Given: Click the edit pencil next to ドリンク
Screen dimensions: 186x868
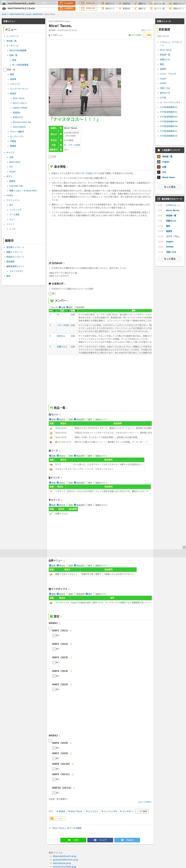Looking at the screenshot, I should (x=61, y=478).
